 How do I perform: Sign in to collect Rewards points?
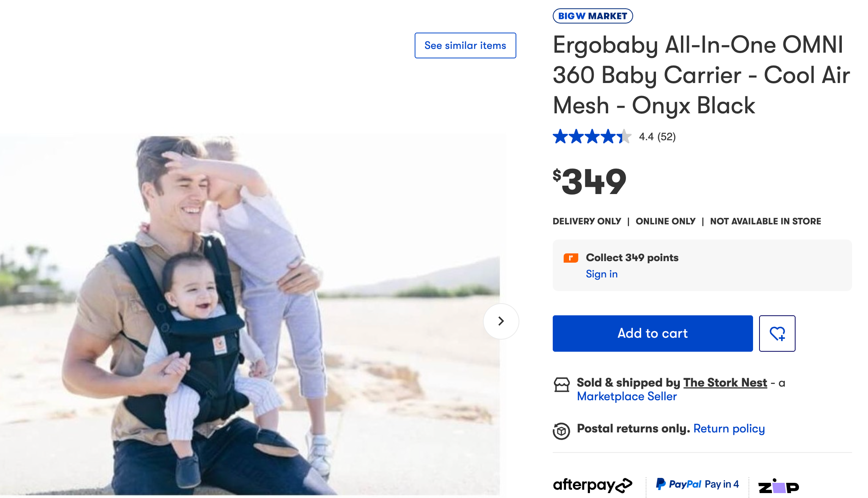(602, 274)
